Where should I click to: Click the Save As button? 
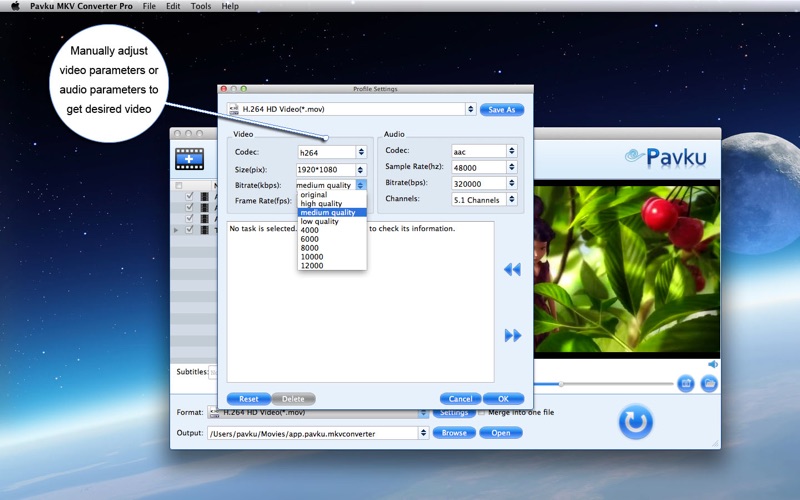(502, 109)
